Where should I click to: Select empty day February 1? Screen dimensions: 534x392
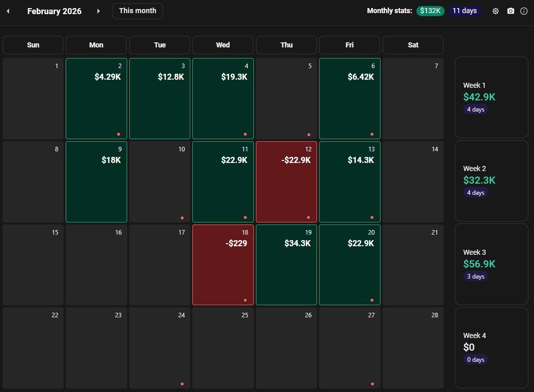[33, 98]
